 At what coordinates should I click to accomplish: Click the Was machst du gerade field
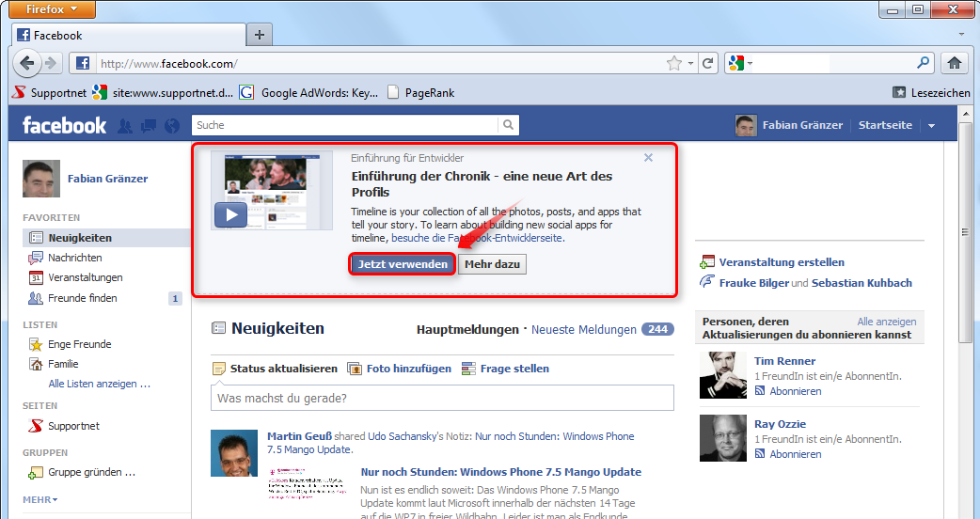pos(442,398)
